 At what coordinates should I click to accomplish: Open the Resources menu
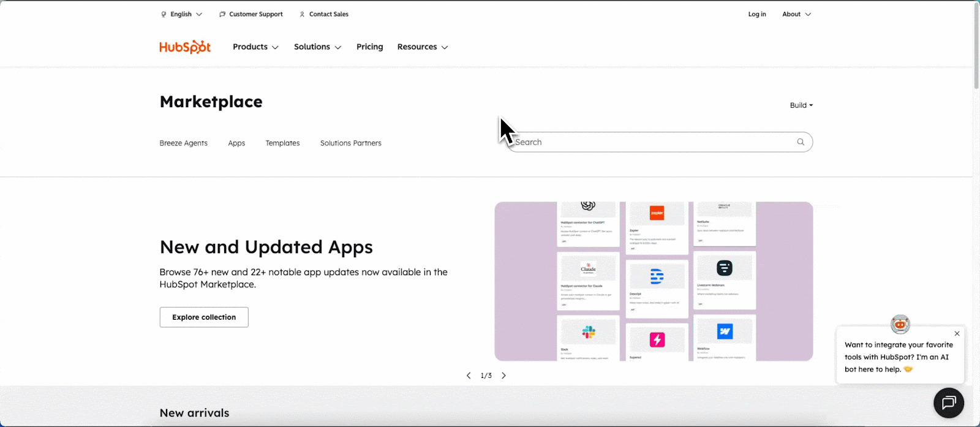423,47
